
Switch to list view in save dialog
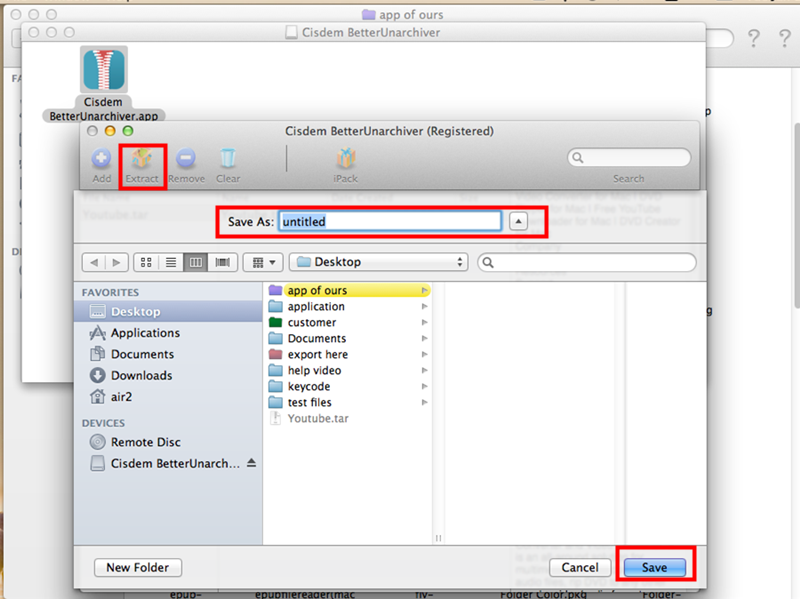click(x=171, y=263)
